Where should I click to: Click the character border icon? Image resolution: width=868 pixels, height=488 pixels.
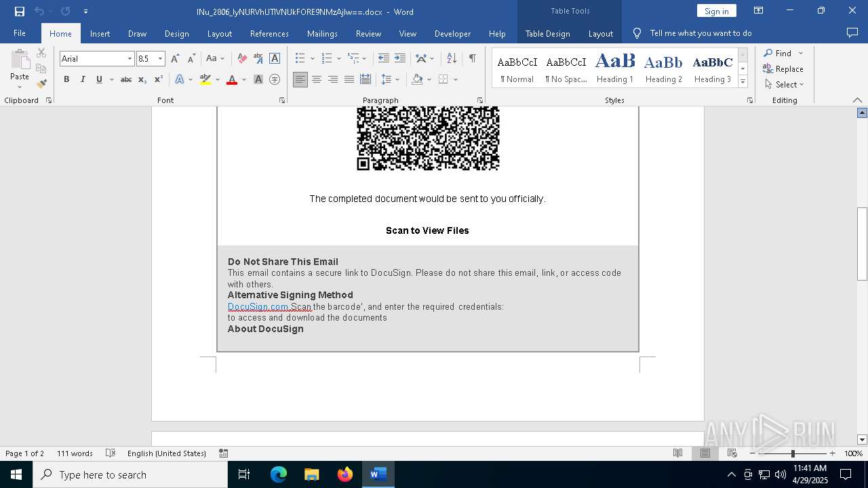275,59
